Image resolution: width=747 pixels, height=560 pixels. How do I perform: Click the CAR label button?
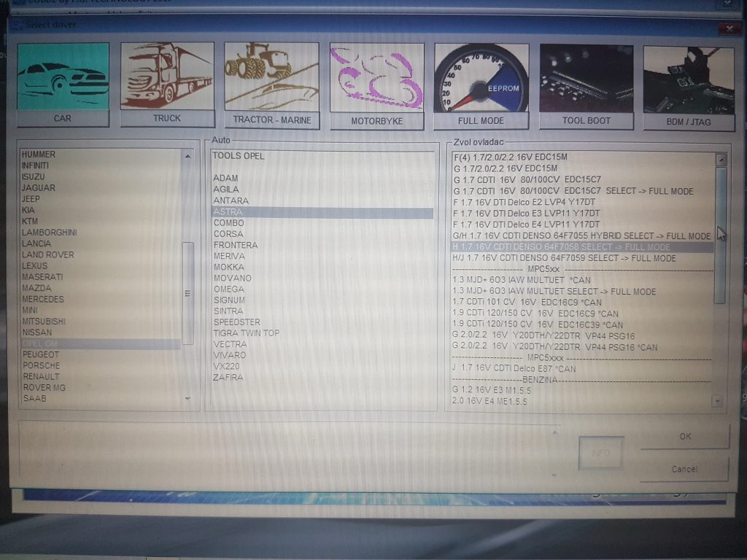63,119
